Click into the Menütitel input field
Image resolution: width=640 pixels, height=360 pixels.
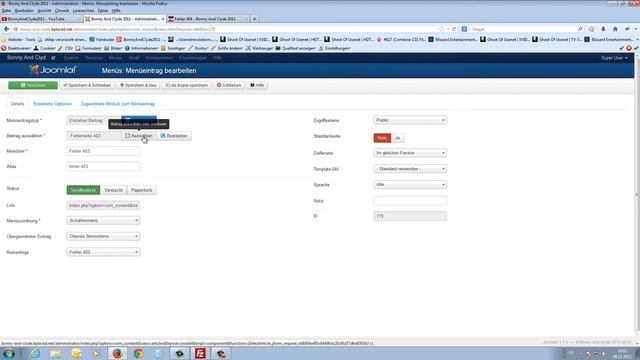[103, 151]
